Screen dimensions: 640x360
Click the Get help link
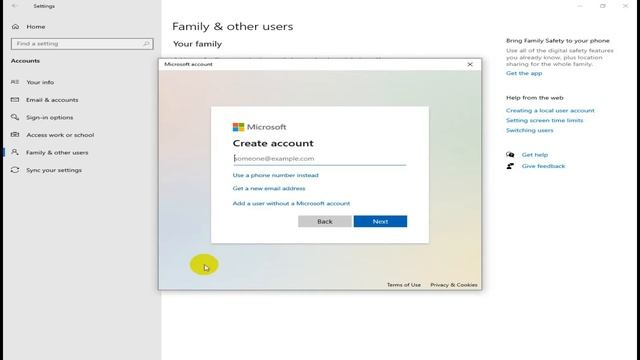(x=535, y=155)
